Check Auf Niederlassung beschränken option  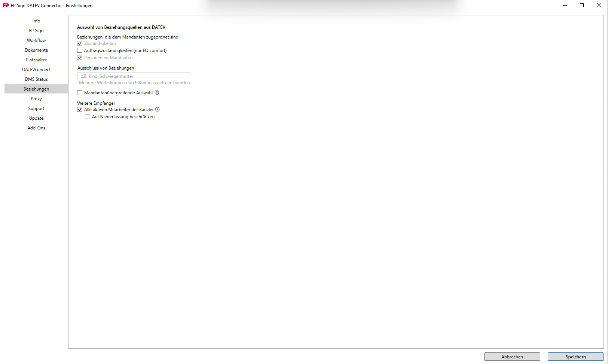click(x=88, y=116)
